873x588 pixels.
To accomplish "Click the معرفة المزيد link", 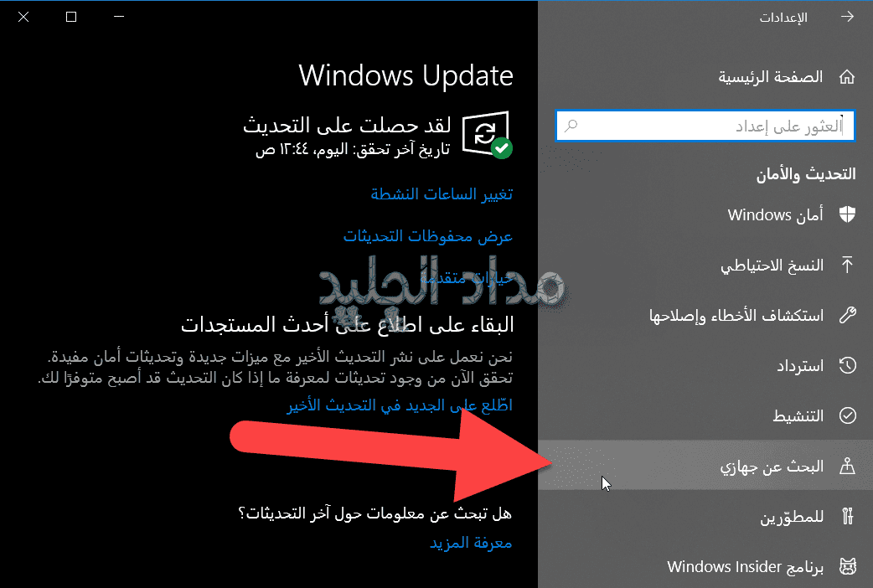I will pyautogui.click(x=471, y=542).
